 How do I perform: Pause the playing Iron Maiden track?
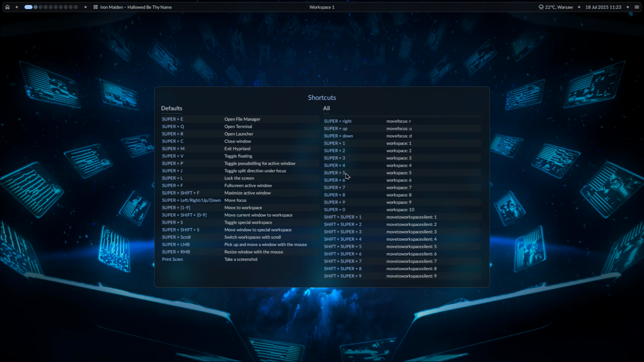coord(96,7)
